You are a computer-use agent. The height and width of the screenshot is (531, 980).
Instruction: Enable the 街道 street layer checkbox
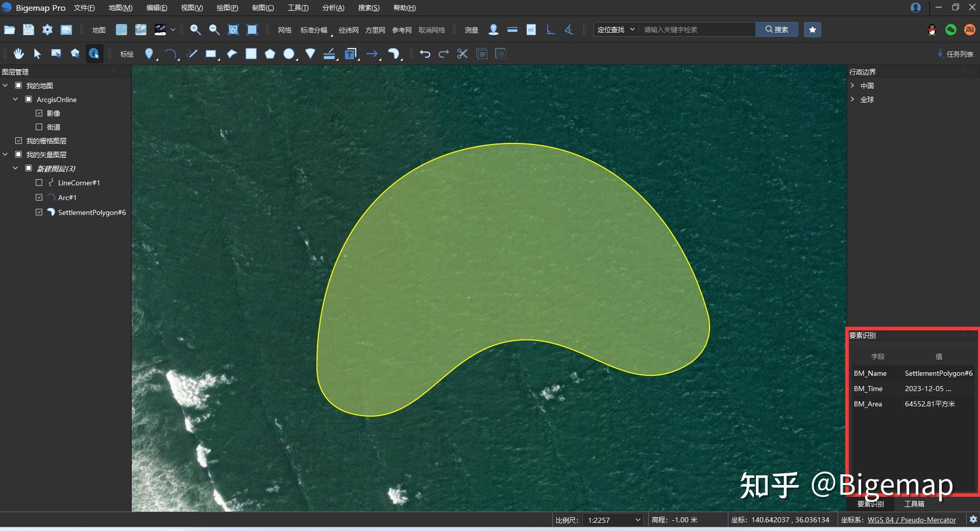tap(39, 127)
